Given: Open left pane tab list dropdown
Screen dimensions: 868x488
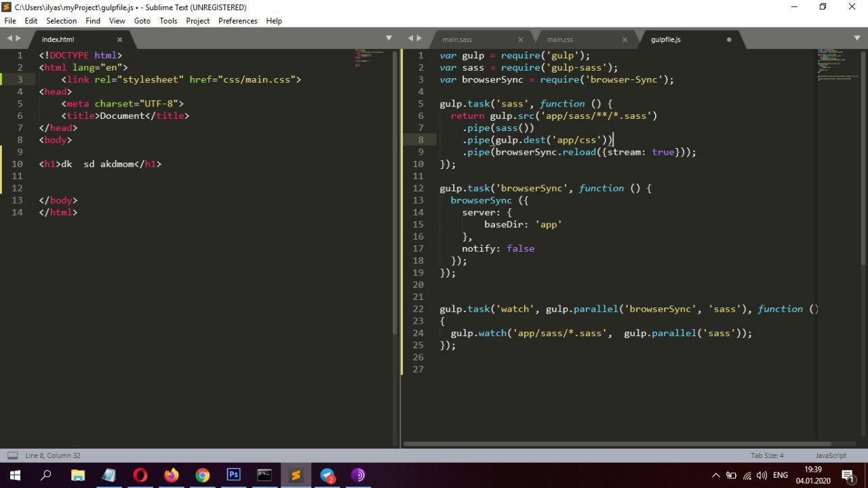Looking at the screenshot, I should point(389,39).
